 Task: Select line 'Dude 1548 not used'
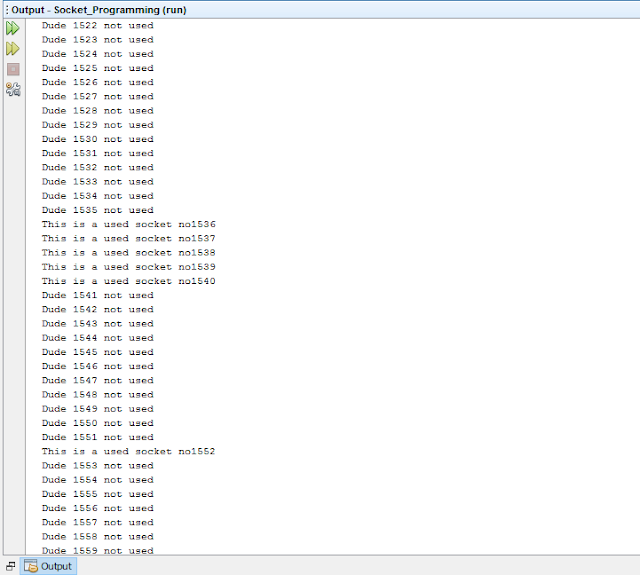click(98, 395)
